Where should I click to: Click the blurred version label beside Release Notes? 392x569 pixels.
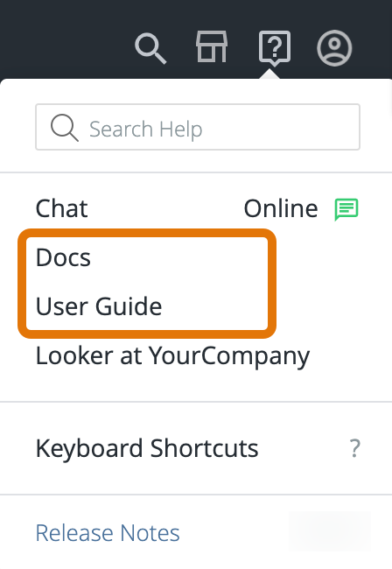click(x=329, y=531)
